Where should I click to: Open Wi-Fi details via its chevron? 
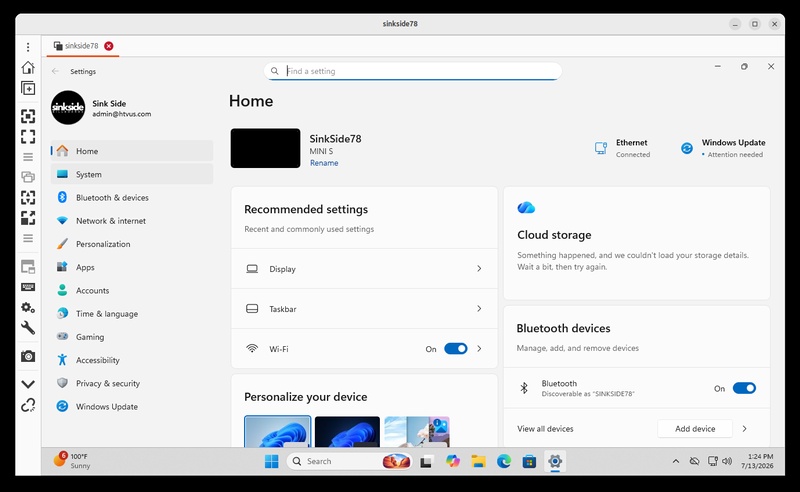pyautogui.click(x=479, y=349)
